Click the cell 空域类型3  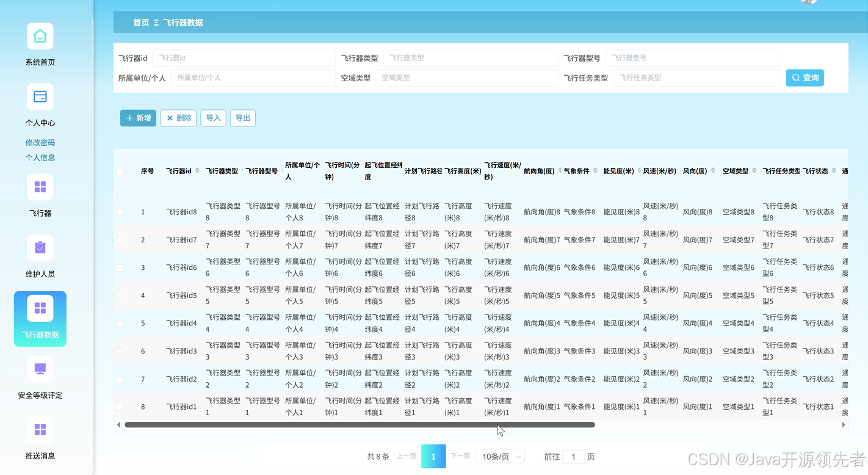point(739,351)
